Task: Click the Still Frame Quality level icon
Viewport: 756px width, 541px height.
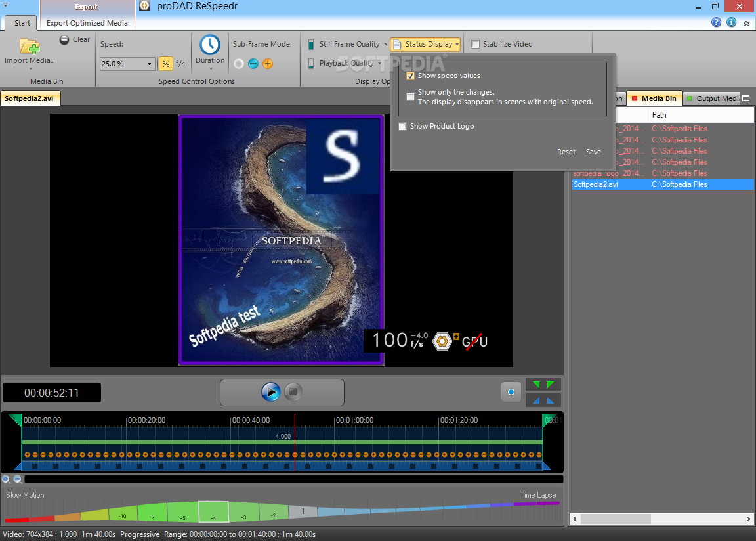Action: [x=311, y=45]
